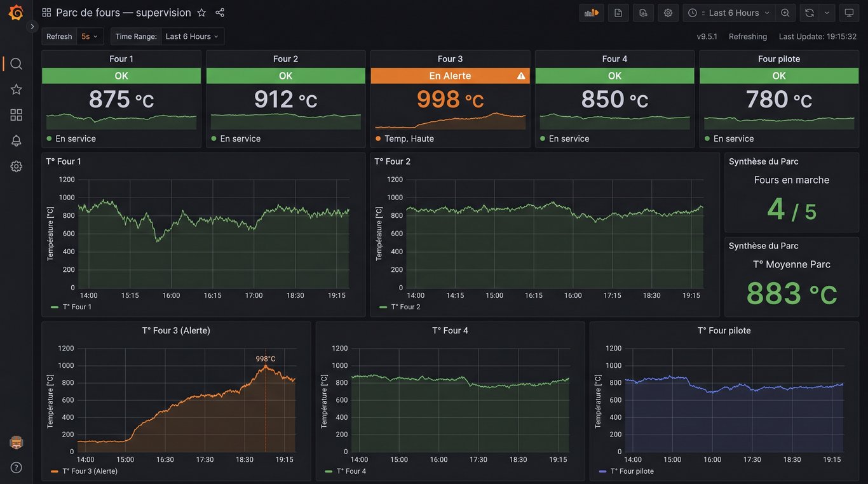
Task: Open Starred dashboards in the sidebar
Action: pyautogui.click(x=17, y=90)
